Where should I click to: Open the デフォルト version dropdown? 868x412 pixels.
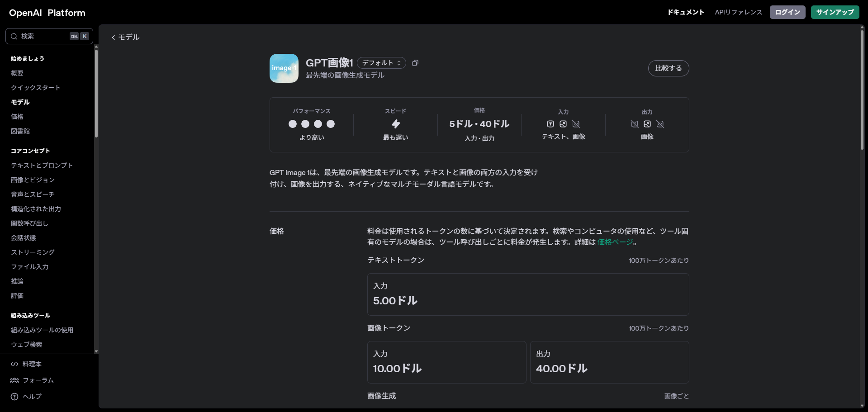[381, 63]
